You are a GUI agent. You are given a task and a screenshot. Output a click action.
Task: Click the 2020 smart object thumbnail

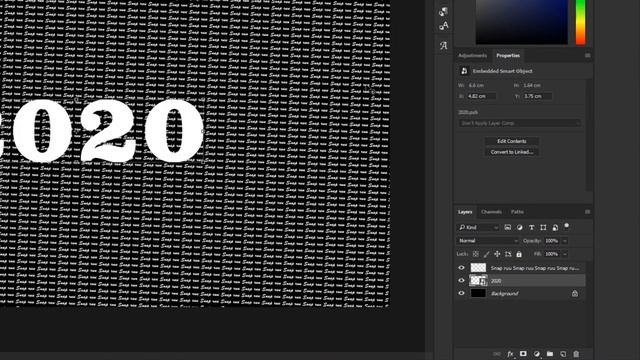478,280
